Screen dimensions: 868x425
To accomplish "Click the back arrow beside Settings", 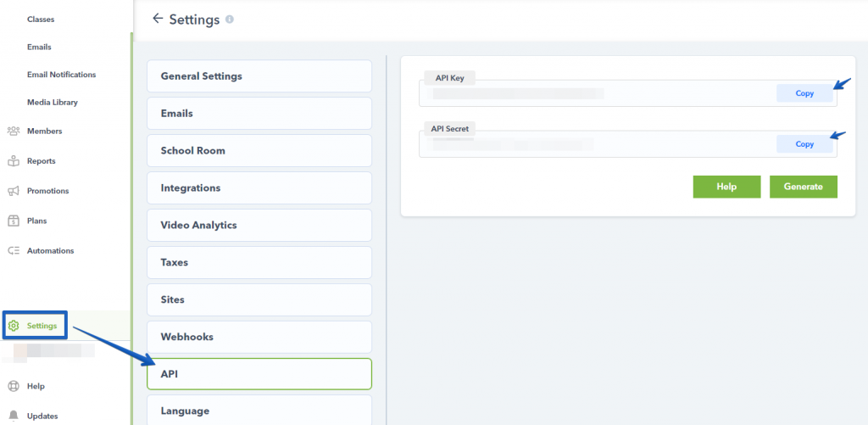I will pyautogui.click(x=157, y=19).
